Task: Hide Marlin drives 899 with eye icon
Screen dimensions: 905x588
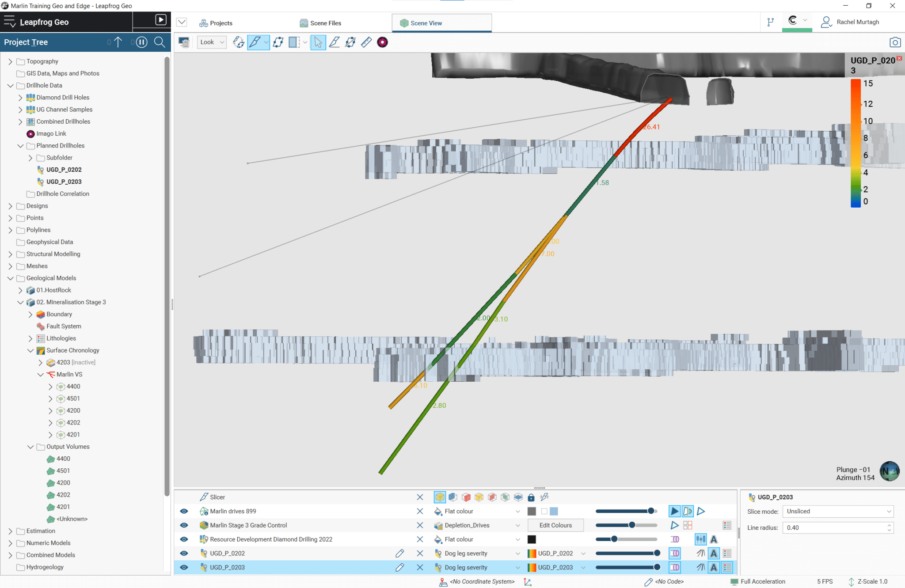Action: [x=184, y=511]
